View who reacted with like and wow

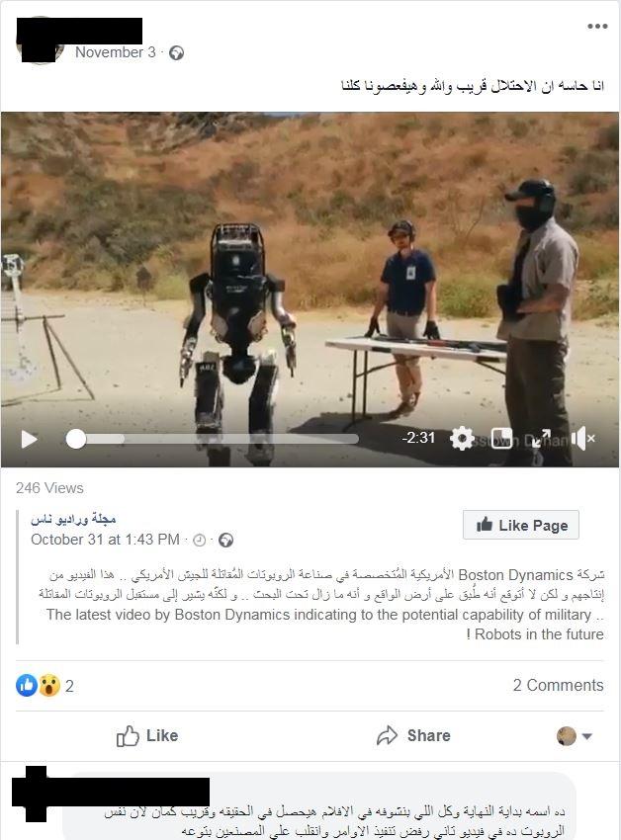coord(44,685)
